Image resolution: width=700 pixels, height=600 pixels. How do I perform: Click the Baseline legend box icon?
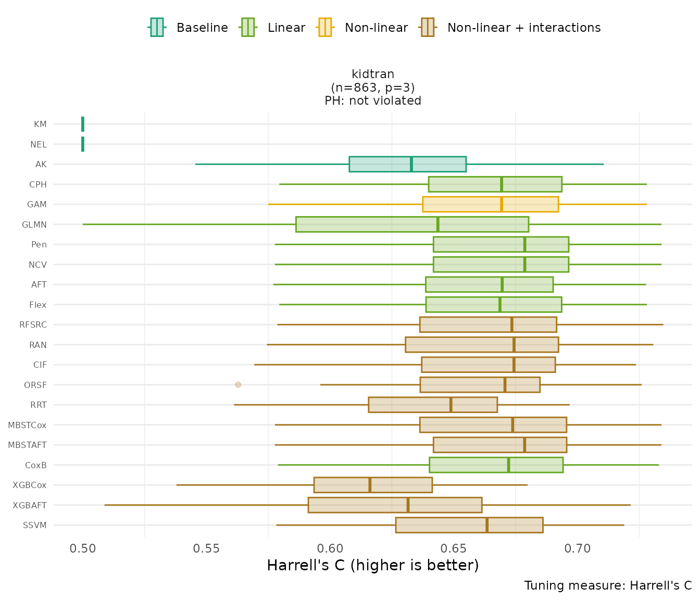pyautogui.click(x=157, y=28)
